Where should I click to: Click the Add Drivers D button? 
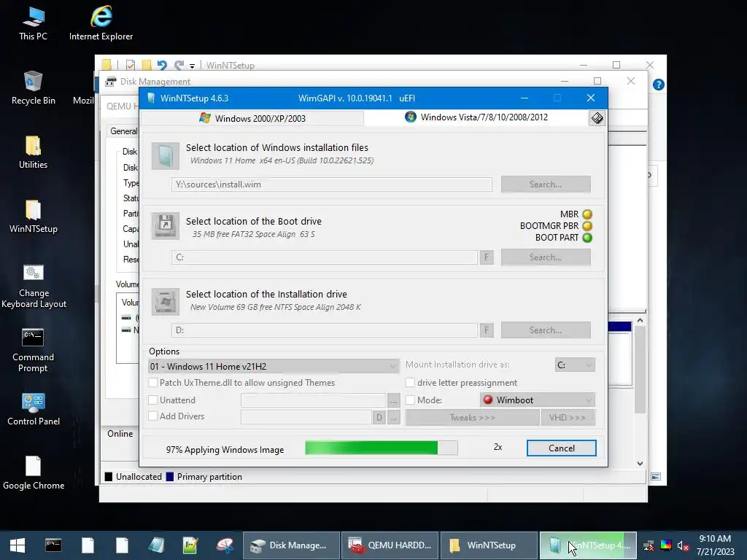click(379, 418)
